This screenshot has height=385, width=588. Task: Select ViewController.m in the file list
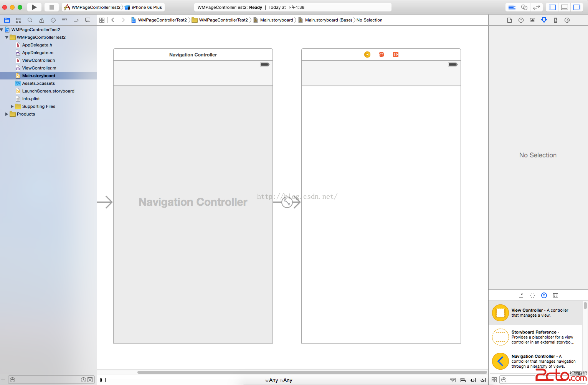39,68
